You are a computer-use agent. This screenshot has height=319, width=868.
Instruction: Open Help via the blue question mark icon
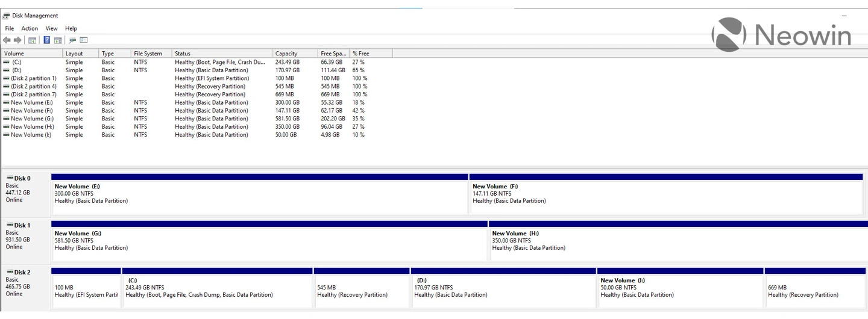46,40
